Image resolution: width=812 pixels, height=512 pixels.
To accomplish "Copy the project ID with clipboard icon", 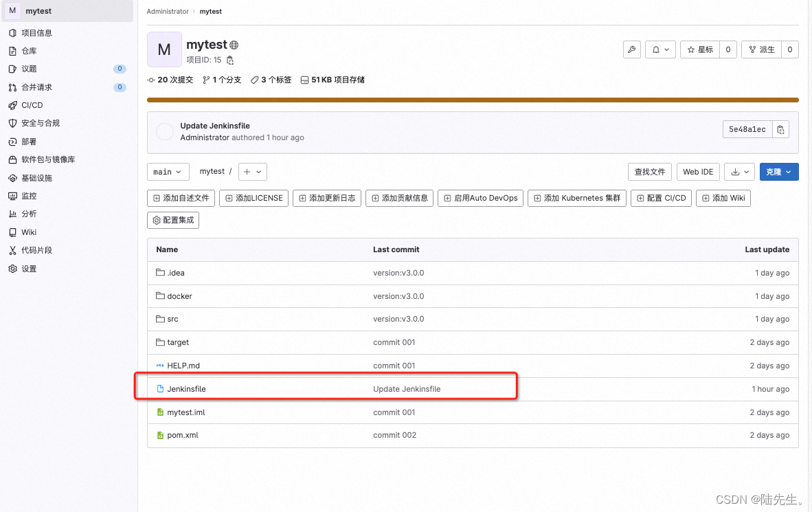I will pos(230,60).
